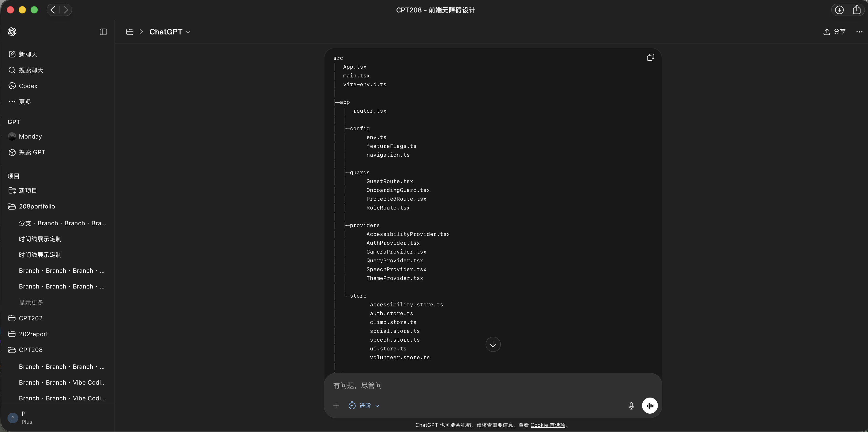Open the first Branch · Vibe Codi... chat
Viewport: 868px width, 432px height.
62,383
